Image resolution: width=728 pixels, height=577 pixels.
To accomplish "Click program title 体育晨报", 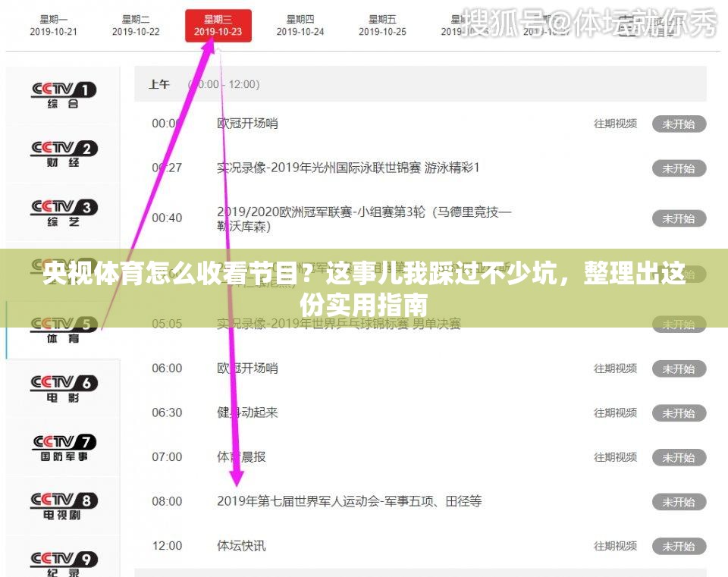I will click(x=241, y=456).
